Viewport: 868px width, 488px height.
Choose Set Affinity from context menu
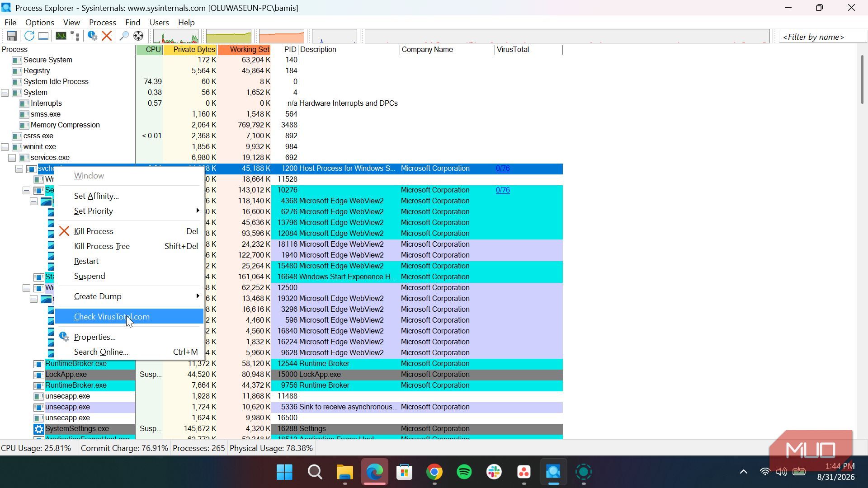point(129,196)
